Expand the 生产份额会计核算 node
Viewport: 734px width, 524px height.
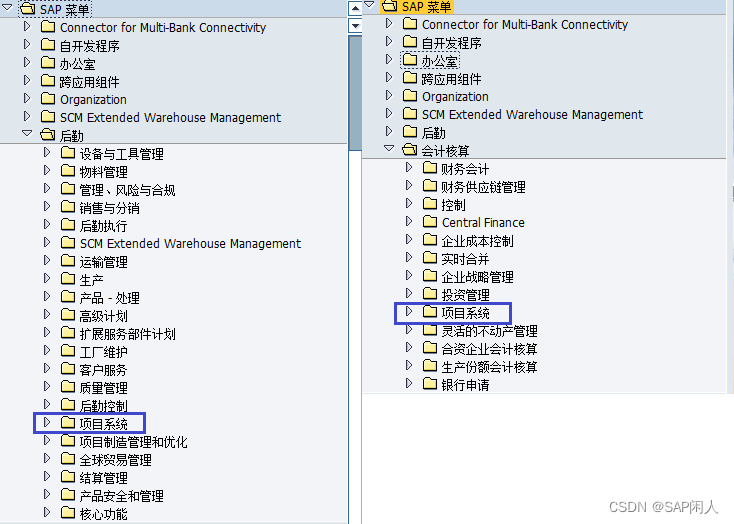(409, 365)
